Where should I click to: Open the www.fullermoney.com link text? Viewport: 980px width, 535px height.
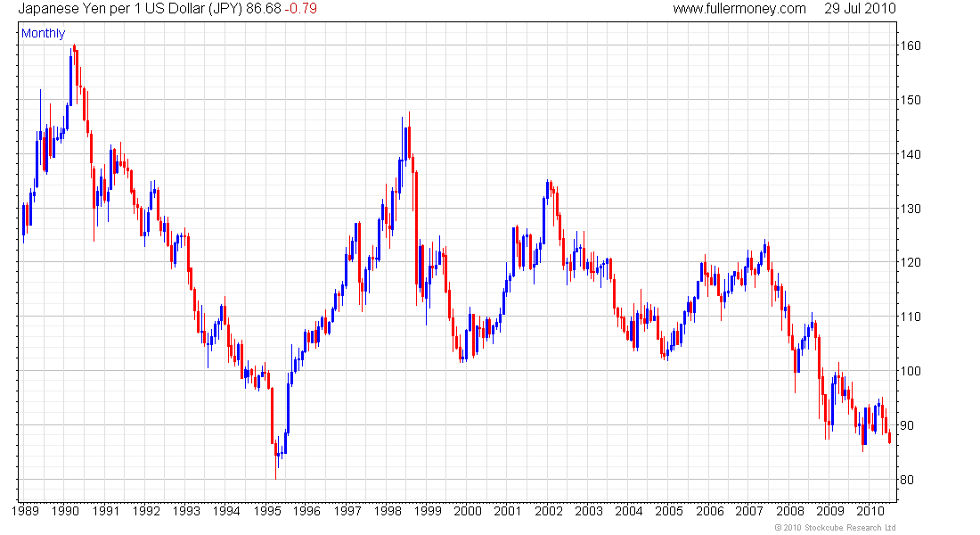click(x=739, y=9)
